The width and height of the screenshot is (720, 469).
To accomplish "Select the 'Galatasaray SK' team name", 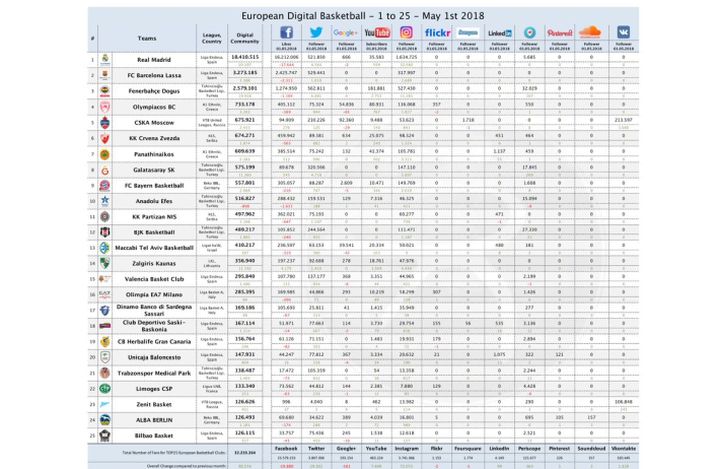I will click(154, 170).
